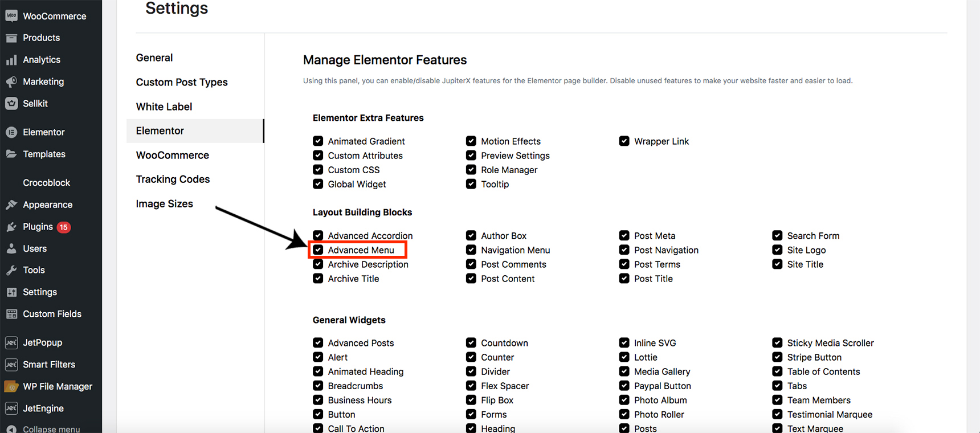Disable the Search Form checkbox
Image resolution: width=980 pixels, height=433 pixels.
[777, 235]
